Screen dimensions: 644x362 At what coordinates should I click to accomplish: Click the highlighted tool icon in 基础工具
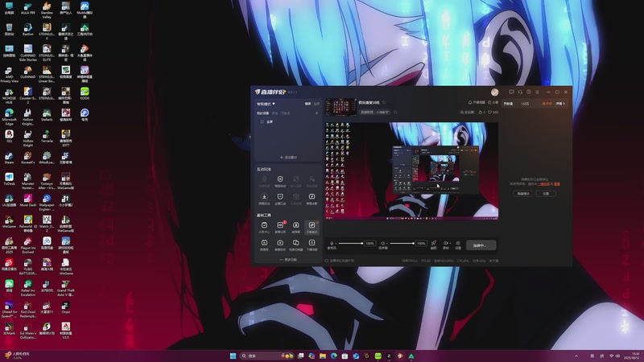312,227
